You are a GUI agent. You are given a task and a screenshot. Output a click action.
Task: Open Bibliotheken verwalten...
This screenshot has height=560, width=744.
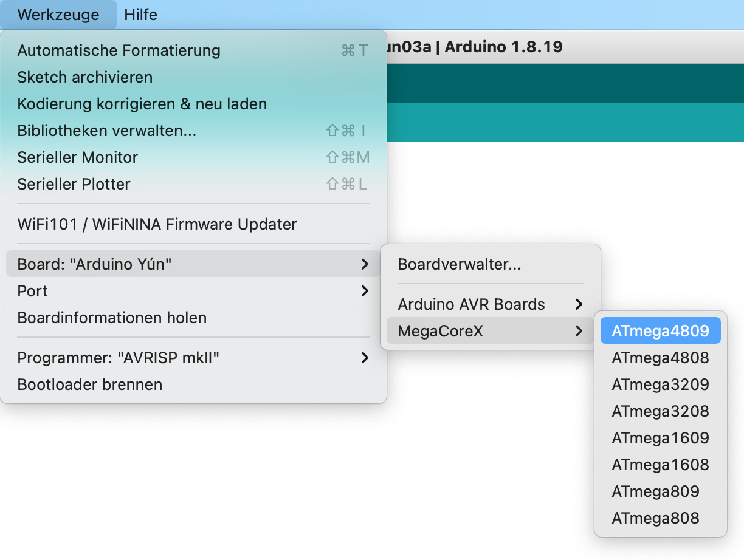pyautogui.click(x=193, y=131)
